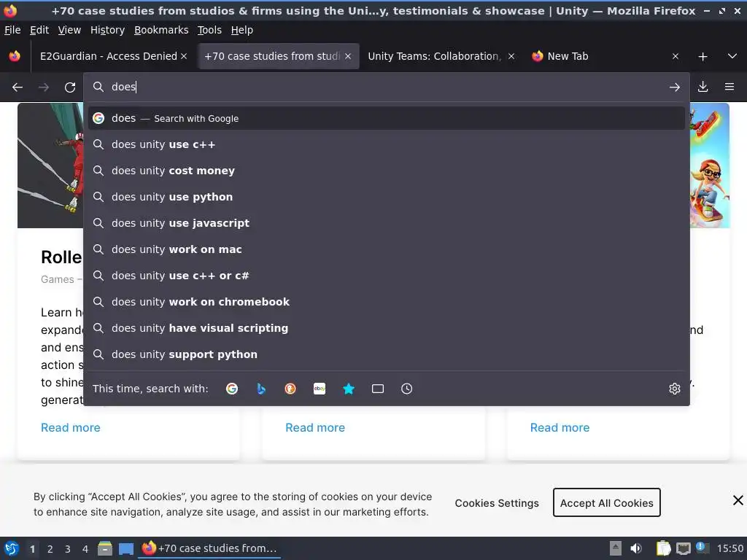This screenshot has width=747, height=560.
Task: Open clipboard manager tray icon
Action: (x=663, y=548)
